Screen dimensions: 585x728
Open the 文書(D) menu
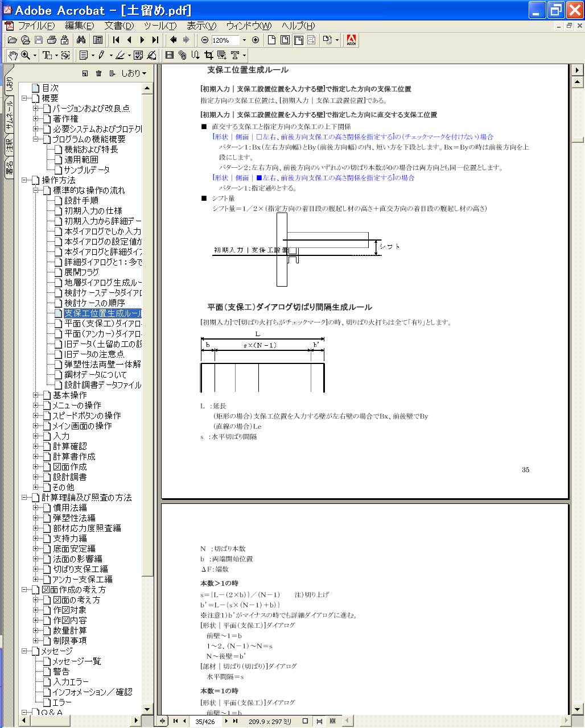tap(119, 26)
